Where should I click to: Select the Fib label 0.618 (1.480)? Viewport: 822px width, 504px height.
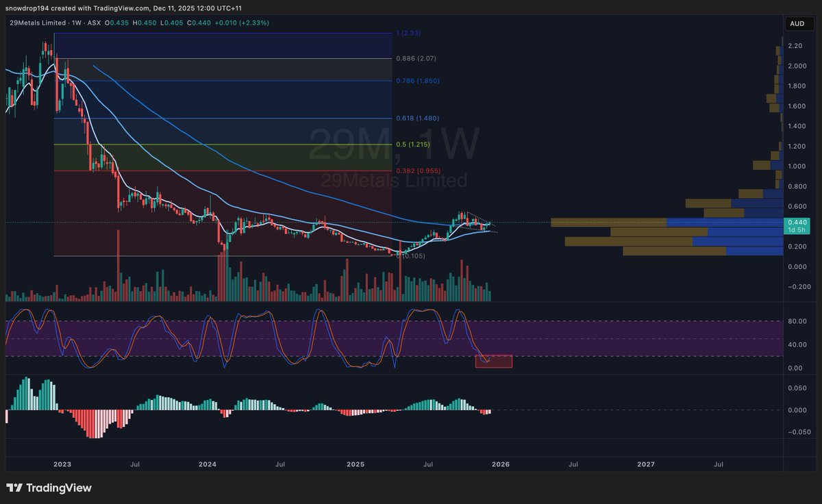point(417,118)
